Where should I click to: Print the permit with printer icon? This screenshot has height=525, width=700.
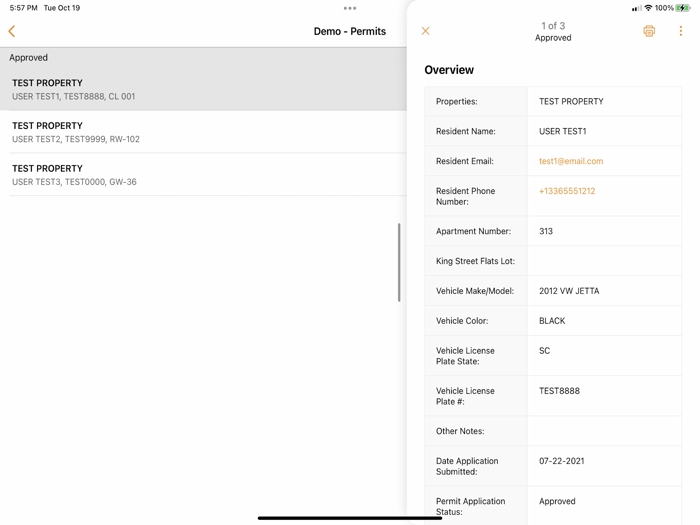pos(649,31)
